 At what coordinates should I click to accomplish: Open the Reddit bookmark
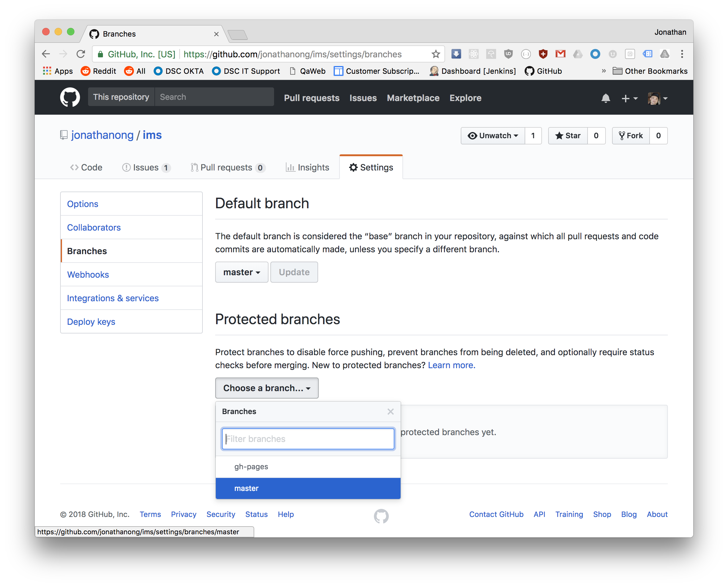pos(99,71)
